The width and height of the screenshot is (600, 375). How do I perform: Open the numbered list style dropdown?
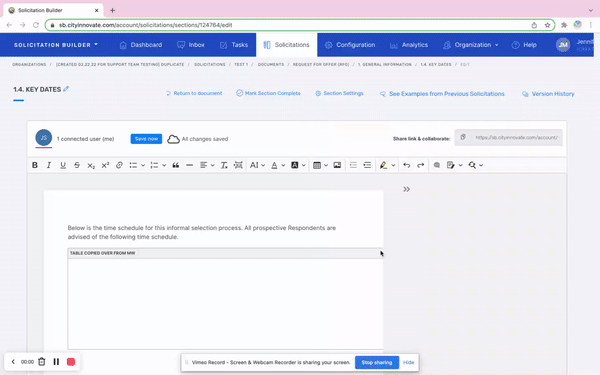point(164,165)
